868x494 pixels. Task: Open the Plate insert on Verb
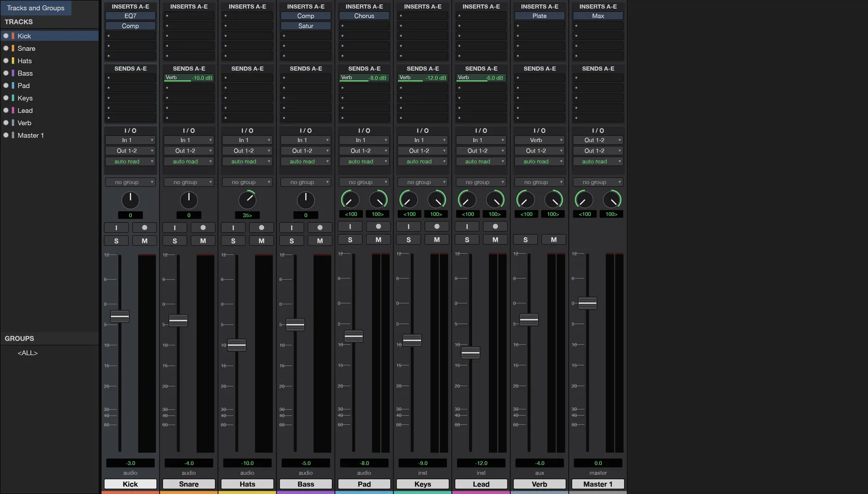tap(540, 16)
